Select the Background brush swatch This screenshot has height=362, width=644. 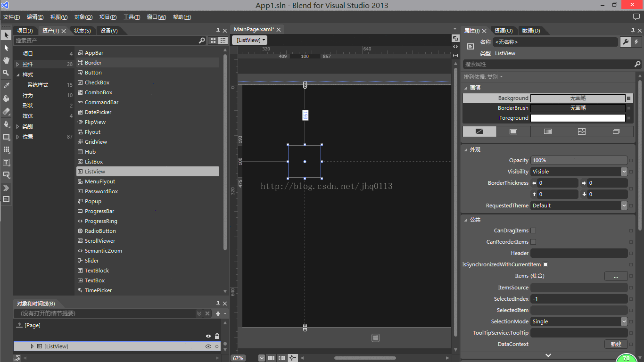tap(578, 98)
